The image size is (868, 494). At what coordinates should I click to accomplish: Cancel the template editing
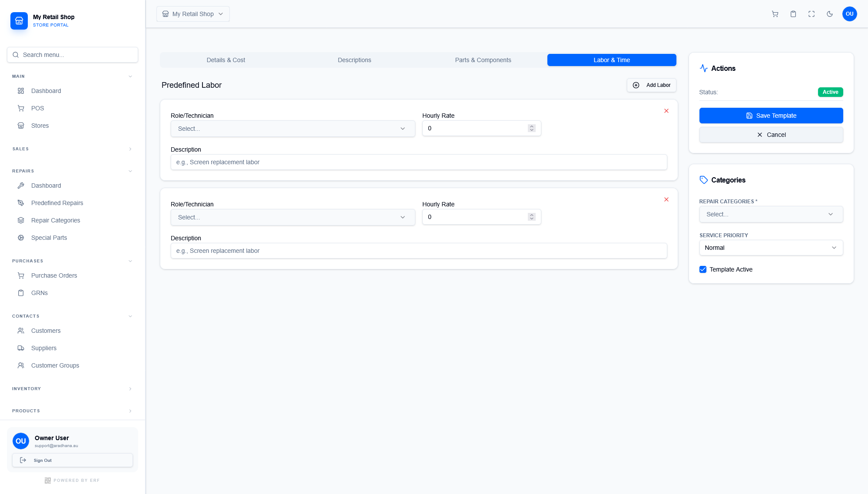tap(771, 135)
